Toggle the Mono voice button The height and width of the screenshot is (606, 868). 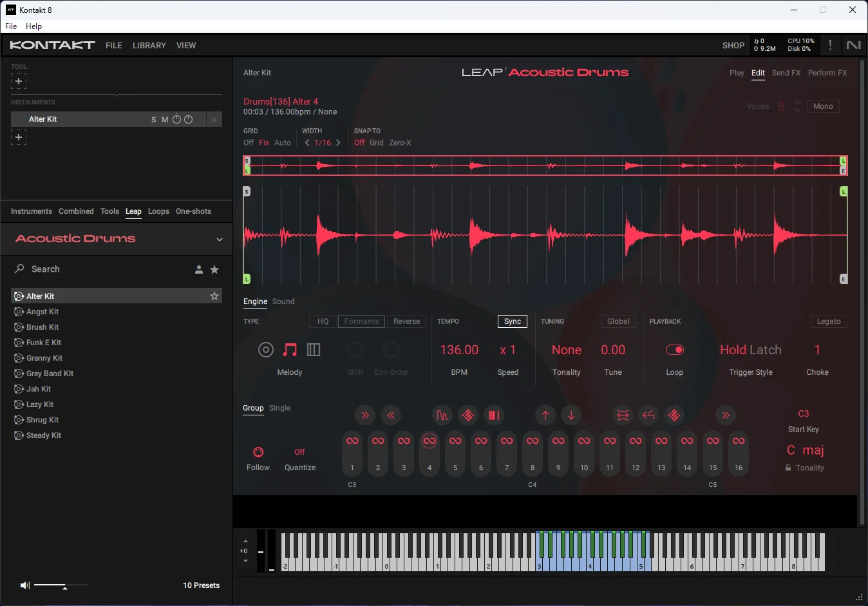823,106
